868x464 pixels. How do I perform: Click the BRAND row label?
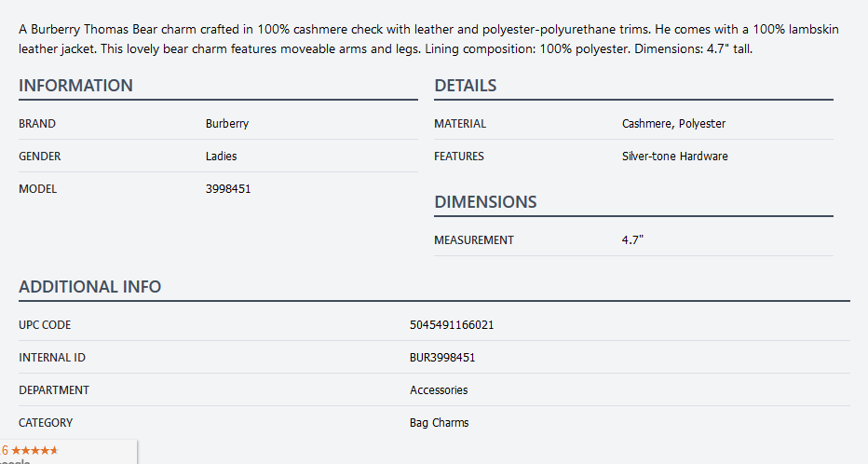[x=37, y=124]
